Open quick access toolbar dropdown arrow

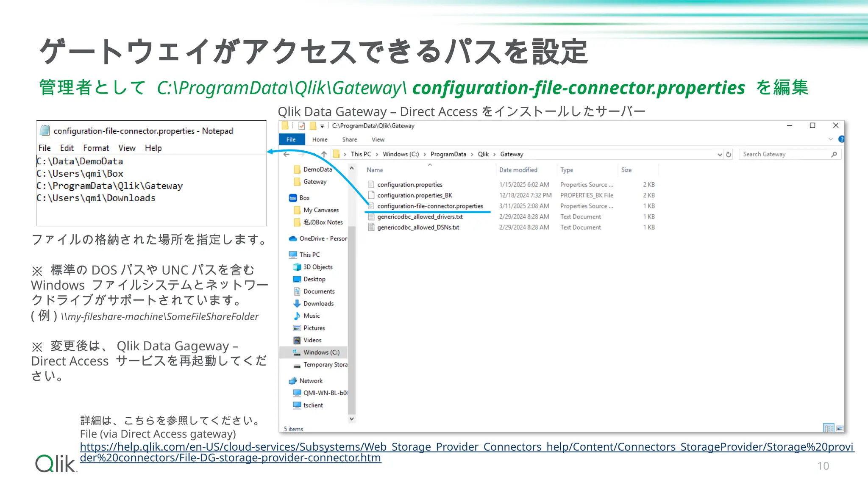pos(322,126)
